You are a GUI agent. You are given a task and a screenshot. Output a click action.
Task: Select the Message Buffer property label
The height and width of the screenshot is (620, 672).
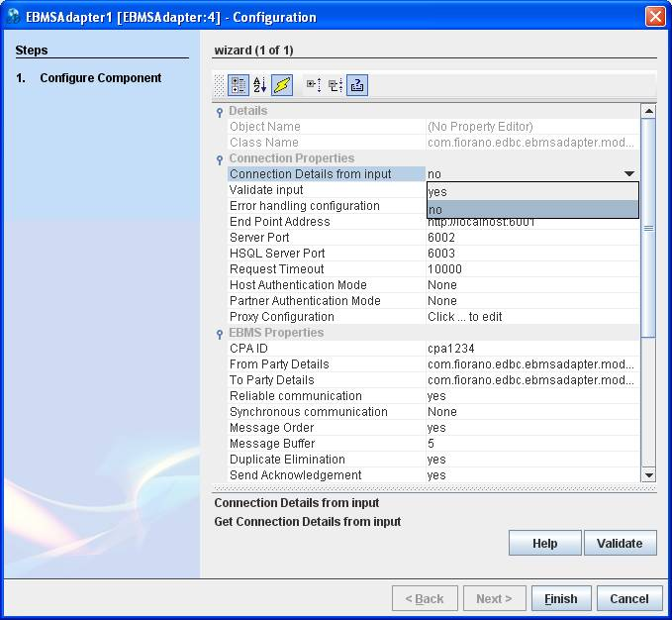click(x=272, y=444)
